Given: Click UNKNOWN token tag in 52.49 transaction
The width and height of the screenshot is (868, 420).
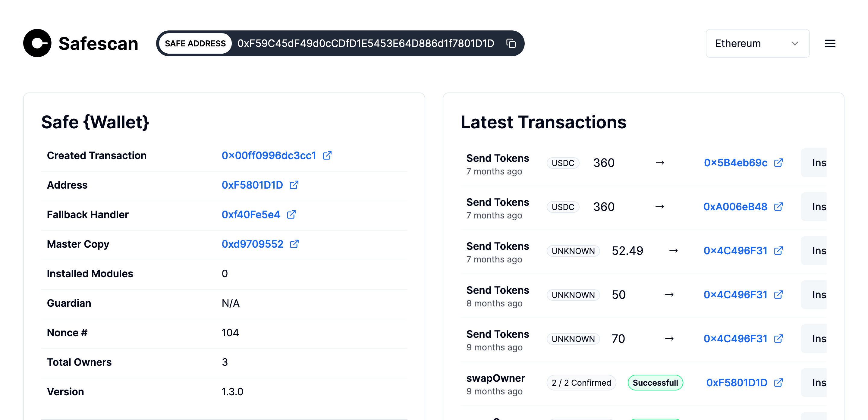Looking at the screenshot, I should (573, 251).
